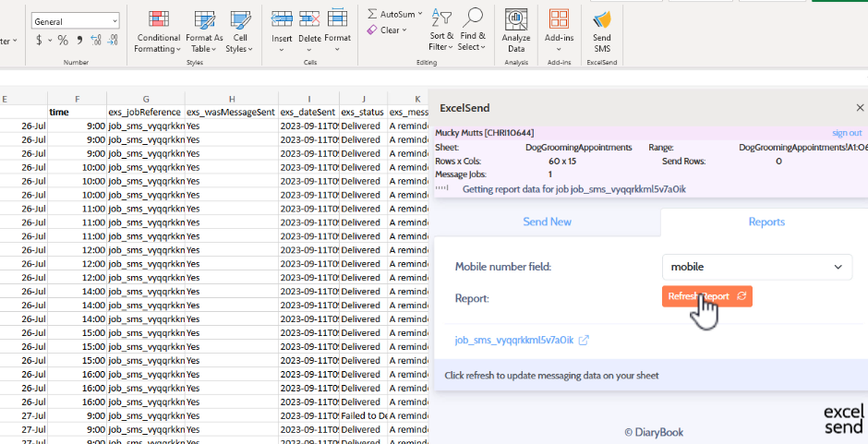868x444 pixels.
Task: Click the DogGroomingAppointments sheet name value
Action: click(x=578, y=148)
